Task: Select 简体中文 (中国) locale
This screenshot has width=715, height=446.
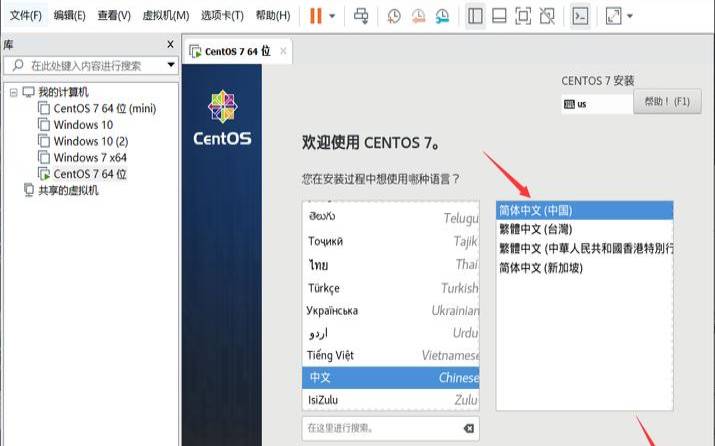Action: point(584,210)
